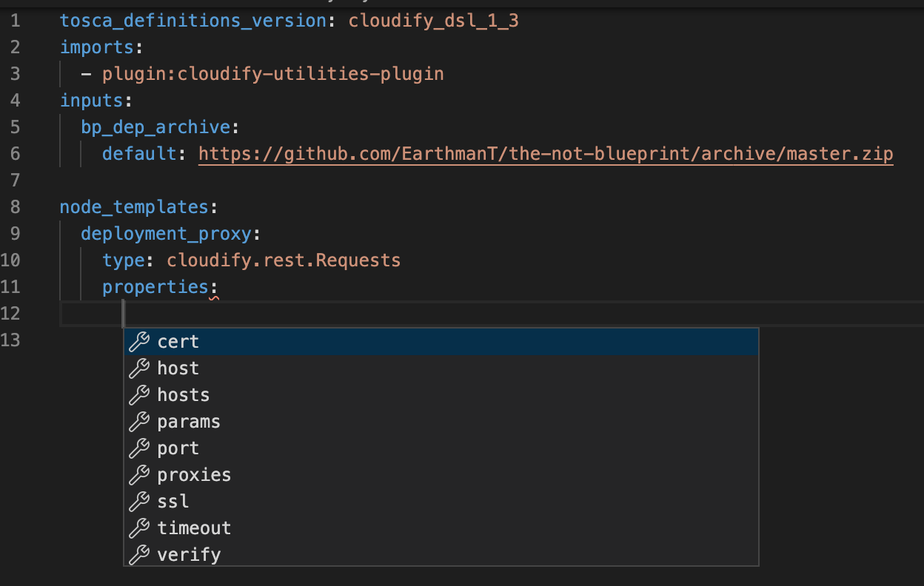The height and width of the screenshot is (586, 924).
Task: Open the github.com master.zip URL link
Action: point(546,154)
